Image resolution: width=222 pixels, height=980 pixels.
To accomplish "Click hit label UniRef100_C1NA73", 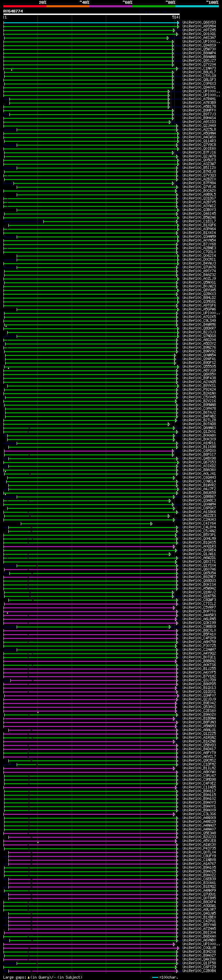I will [199, 68].
